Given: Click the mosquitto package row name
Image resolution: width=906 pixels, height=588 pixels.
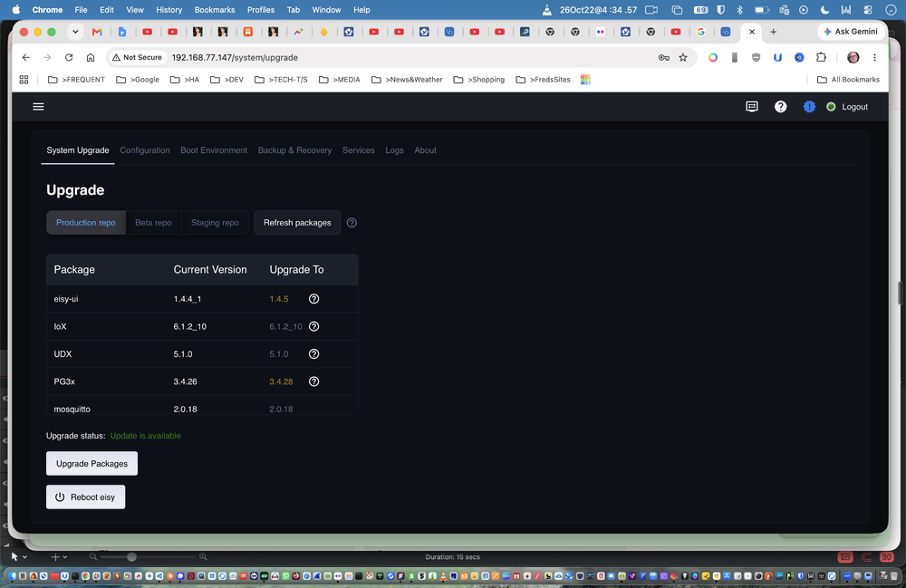Looking at the screenshot, I should pyautogui.click(x=72, y=409).
